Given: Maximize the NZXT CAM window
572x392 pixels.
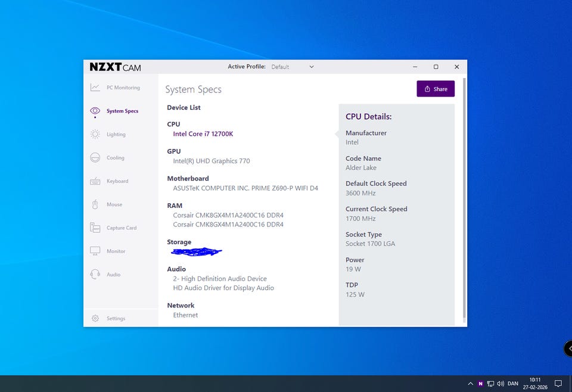Looking at the screenshot, I should point(436,67).
